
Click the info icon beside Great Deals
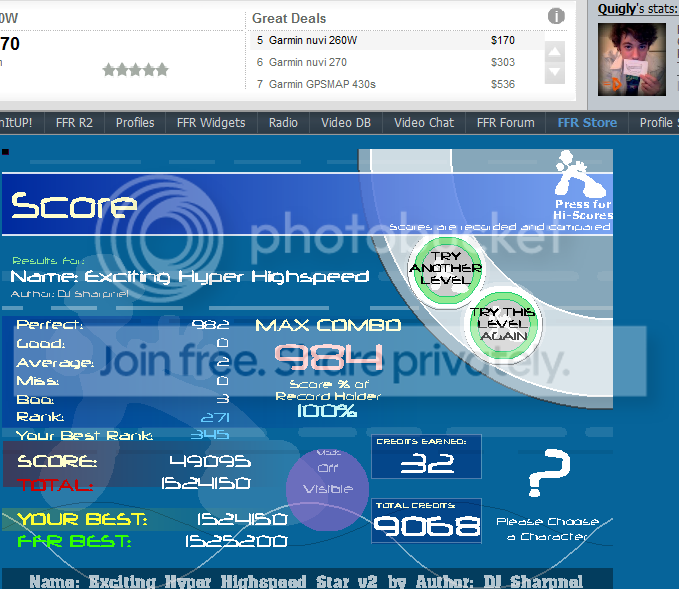point(556,17)
